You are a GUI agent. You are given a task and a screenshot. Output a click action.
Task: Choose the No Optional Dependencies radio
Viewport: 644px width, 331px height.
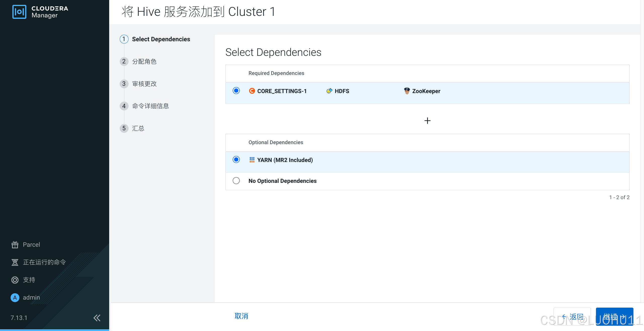click(x=236, y=181)
